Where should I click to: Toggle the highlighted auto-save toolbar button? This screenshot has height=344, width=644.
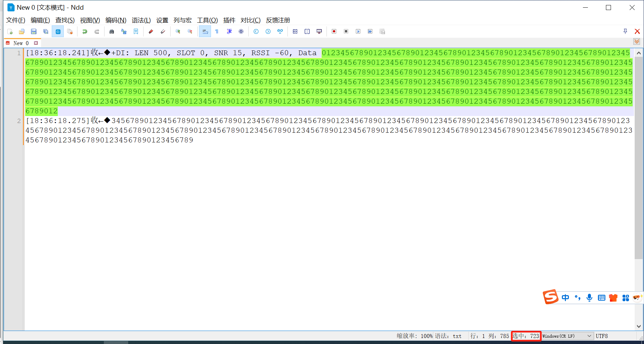(x=58, y=31)
